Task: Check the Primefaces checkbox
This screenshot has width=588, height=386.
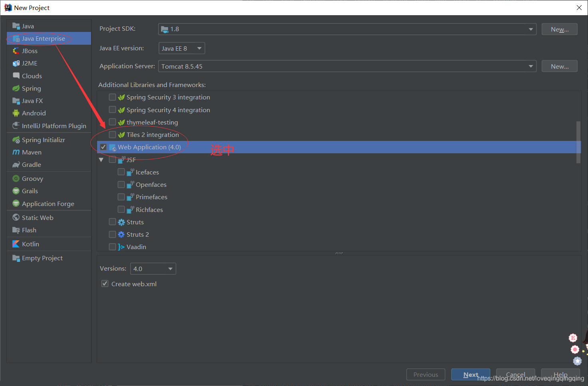Action: (x=121, y=197)
